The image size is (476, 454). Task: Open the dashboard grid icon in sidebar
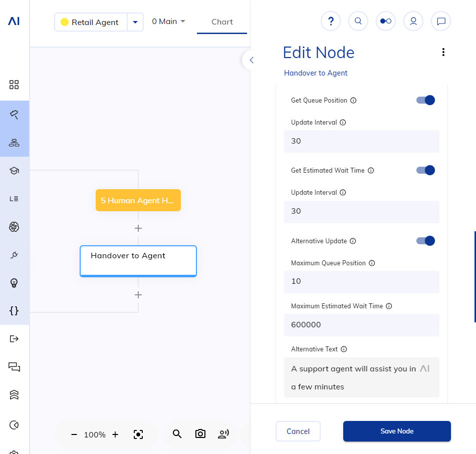coord(14,85)
